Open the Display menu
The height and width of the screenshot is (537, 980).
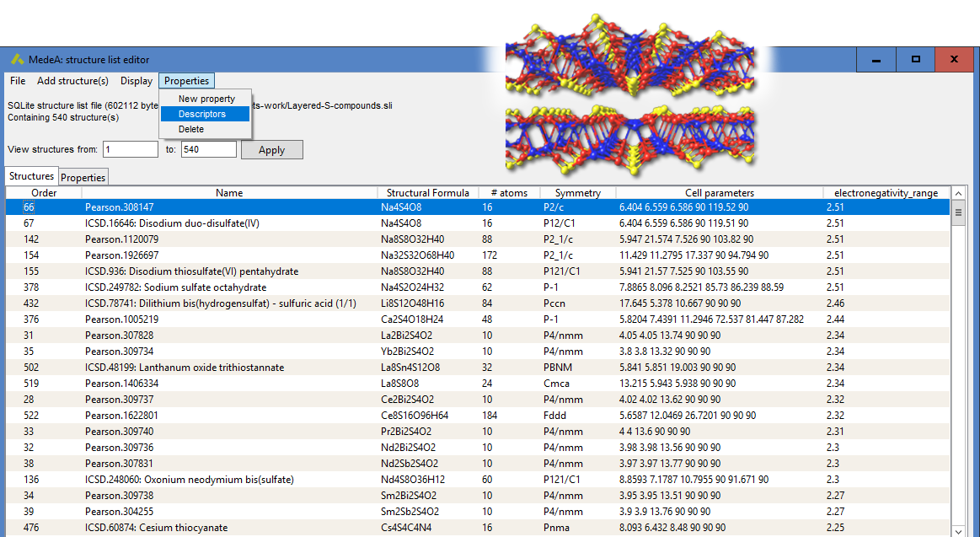(136, 80)
